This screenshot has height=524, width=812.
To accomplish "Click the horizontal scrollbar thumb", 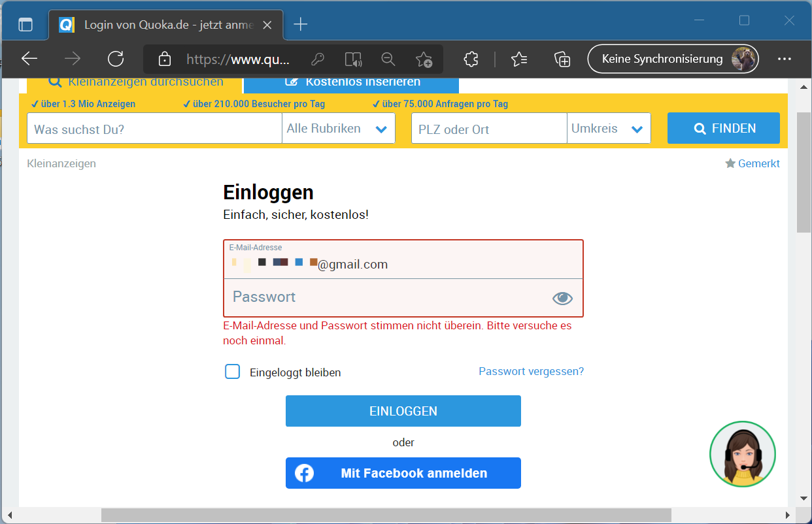I will pos(386,516).
